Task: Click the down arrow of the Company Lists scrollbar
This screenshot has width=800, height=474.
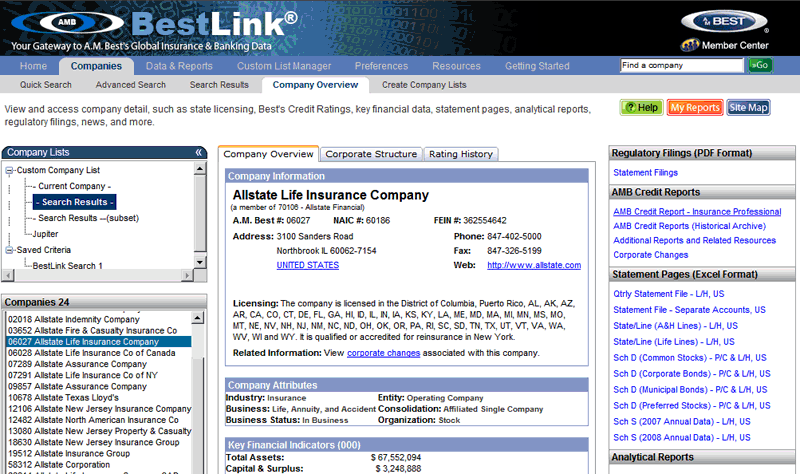Action: coord(200,262)
